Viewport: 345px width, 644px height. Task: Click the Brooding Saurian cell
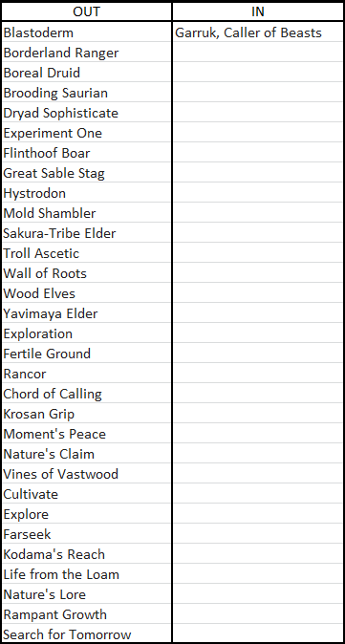(x=86, y=93)
